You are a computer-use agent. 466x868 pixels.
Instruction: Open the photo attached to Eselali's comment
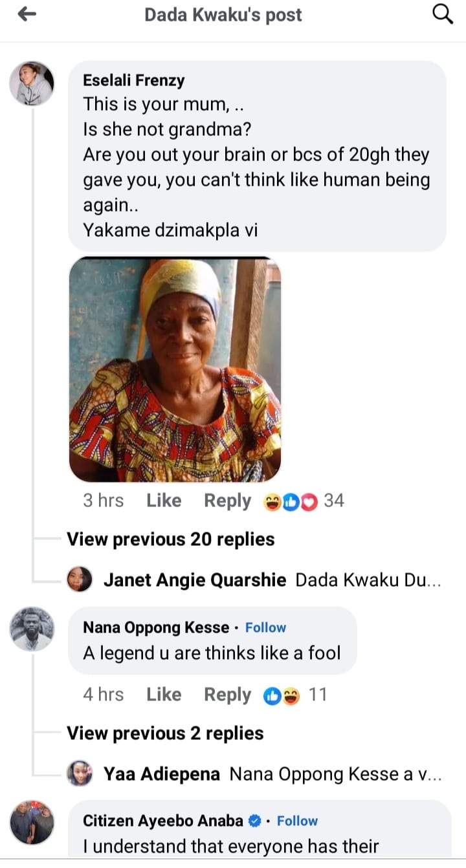tap(175, 369)
